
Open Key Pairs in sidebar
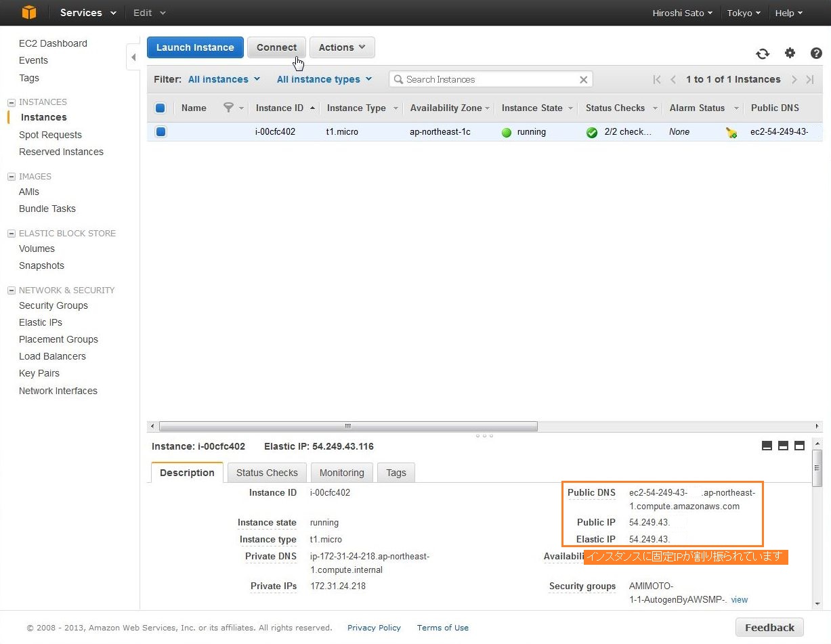39,373
